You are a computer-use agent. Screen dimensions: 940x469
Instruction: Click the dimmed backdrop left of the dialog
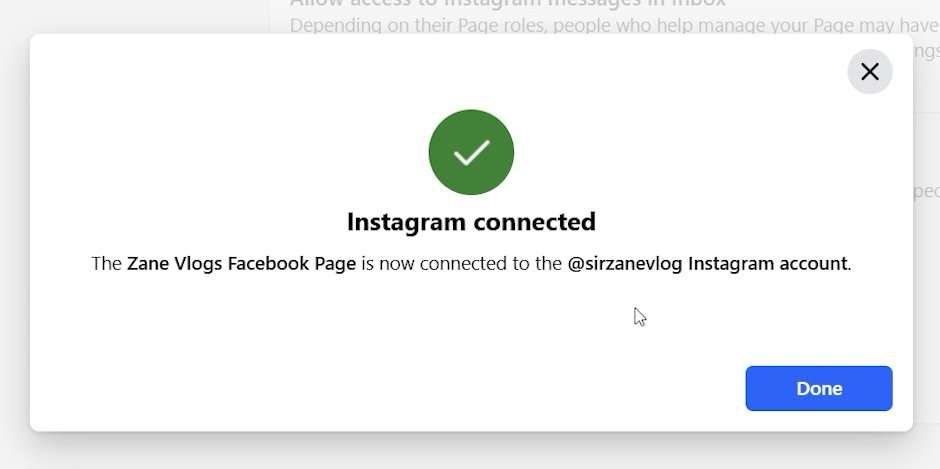(14, 240)
